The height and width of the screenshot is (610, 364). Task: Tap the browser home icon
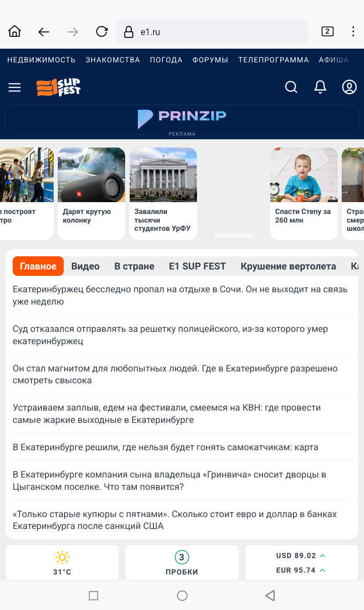pos(15,31)
